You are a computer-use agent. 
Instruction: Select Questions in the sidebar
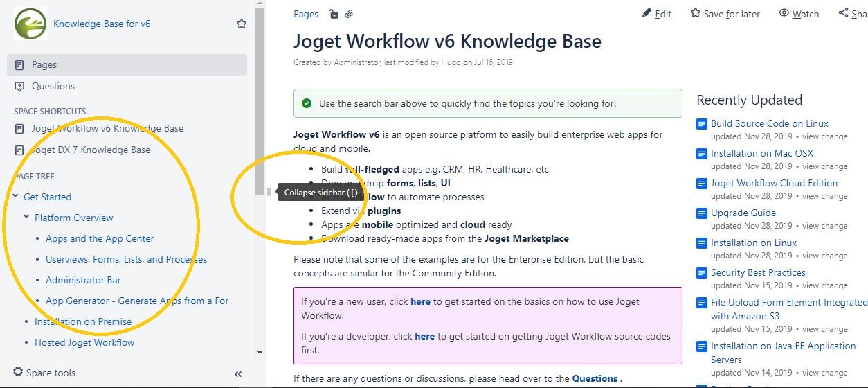point(53,86)
